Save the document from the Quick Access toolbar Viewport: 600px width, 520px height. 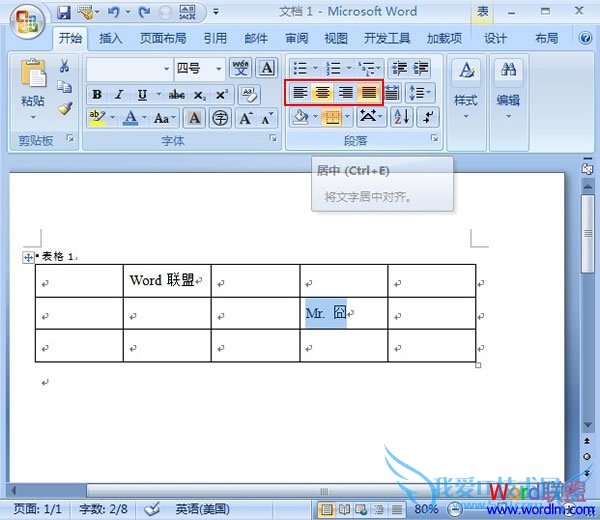pos(64,12)
